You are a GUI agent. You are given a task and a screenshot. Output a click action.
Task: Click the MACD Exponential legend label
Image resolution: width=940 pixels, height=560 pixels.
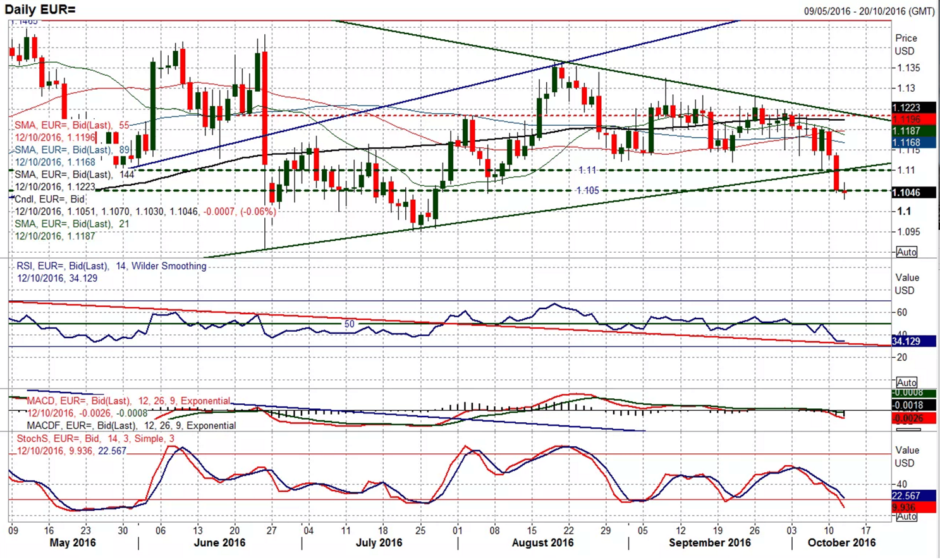pos(128,401)
